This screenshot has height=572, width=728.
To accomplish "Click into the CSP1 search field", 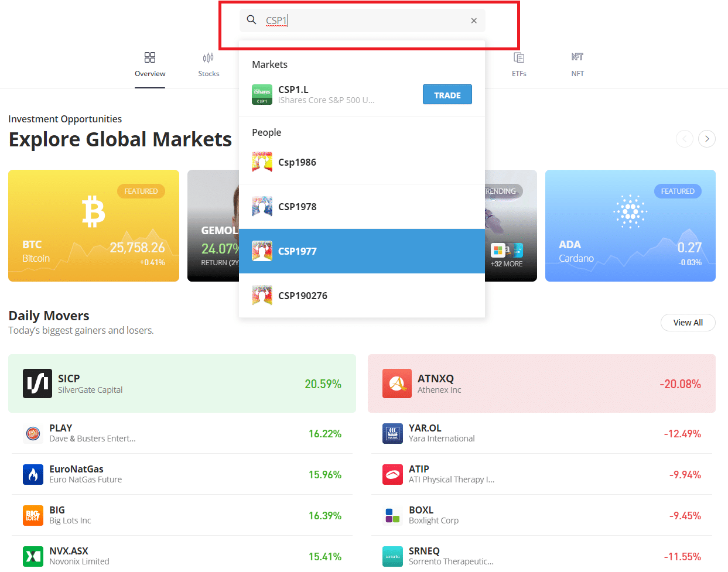I will tap(362, 20).
